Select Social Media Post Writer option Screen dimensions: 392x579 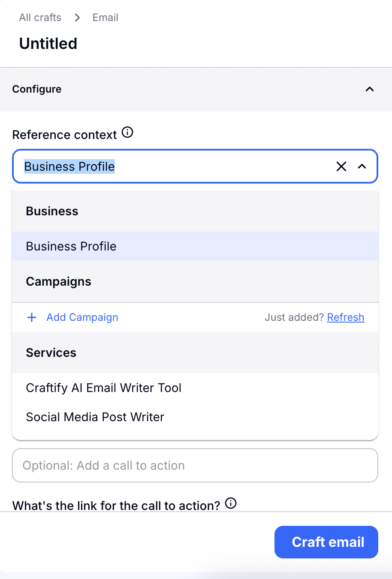[x=95, y=417]
